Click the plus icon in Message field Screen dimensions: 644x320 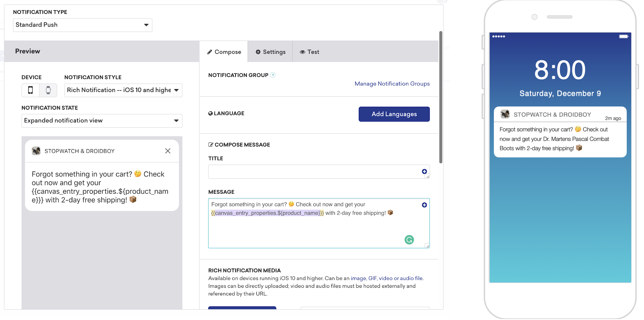pyautogui.click(x=424, y=205)
